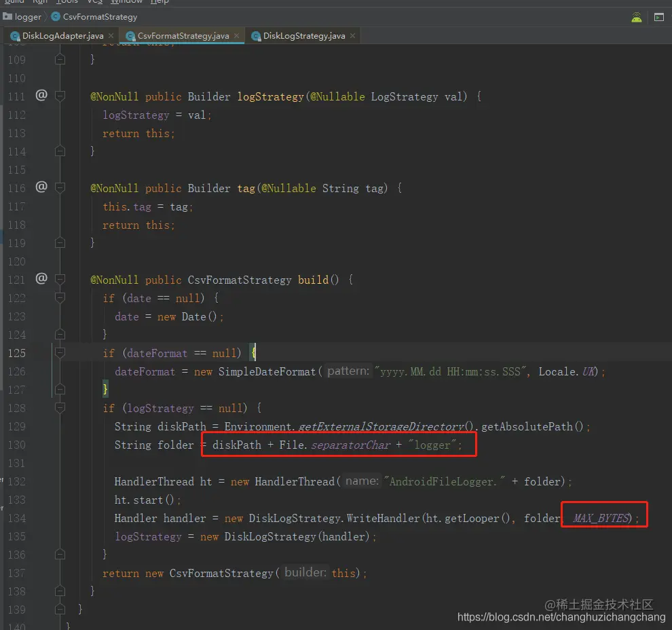Click the fold end marker on line 119
The image size is (672, 630).
[60, 242]
